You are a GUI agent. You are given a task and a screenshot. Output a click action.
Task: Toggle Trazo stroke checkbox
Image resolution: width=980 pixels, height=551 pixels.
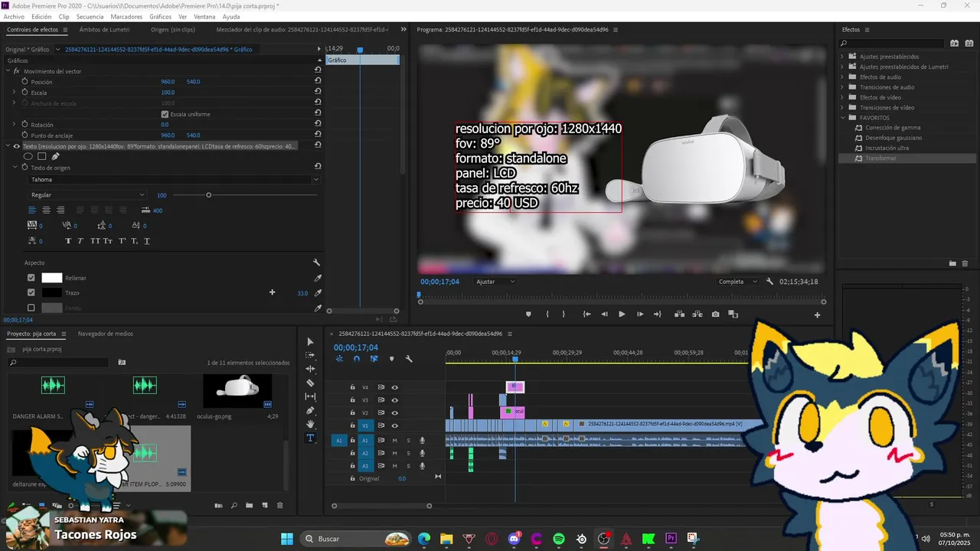[x=31, y=293]
